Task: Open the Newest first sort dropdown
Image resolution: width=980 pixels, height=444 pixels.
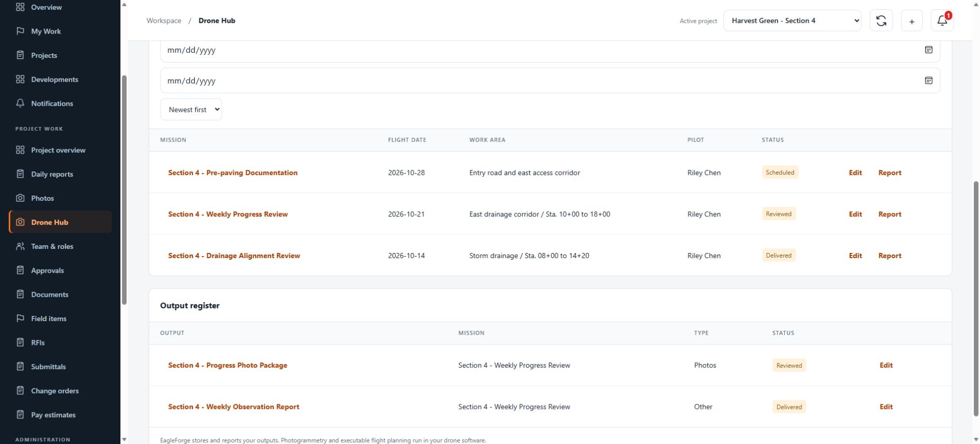Action: [x=191, y=109]
